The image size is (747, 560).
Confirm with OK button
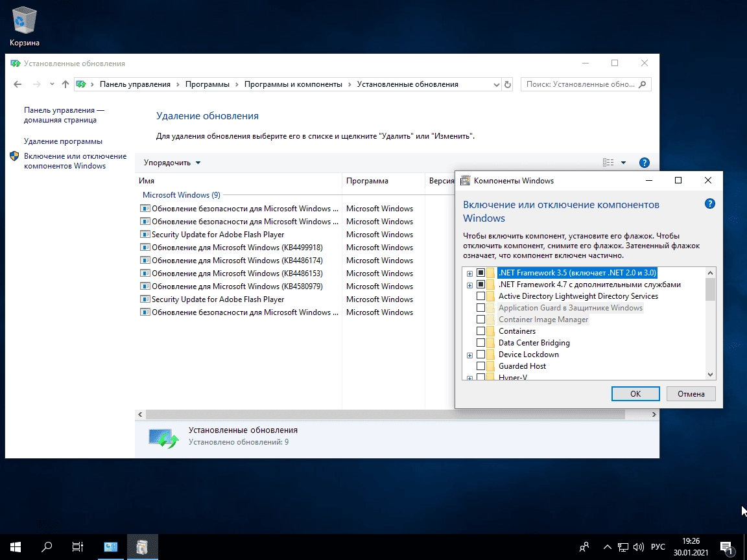click(635, 394)
